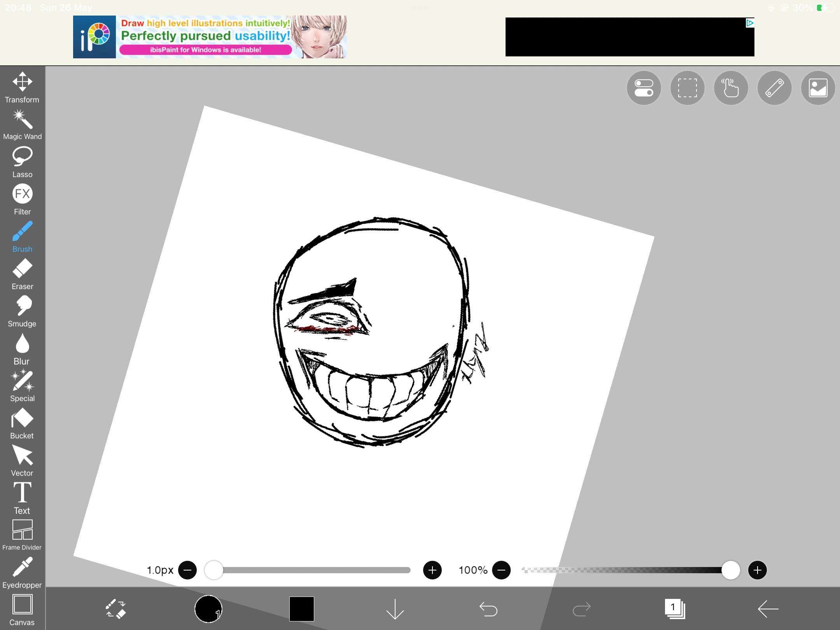Viewport: 840px width, 630px height.
Task: Toggle brush and eraser switch button
Action: [115, 609]
